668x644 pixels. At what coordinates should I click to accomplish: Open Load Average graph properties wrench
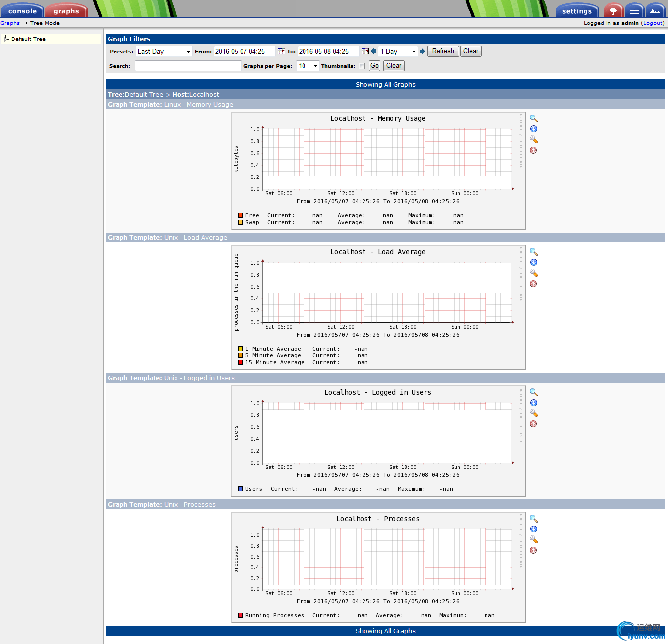(x=534, y=273)
